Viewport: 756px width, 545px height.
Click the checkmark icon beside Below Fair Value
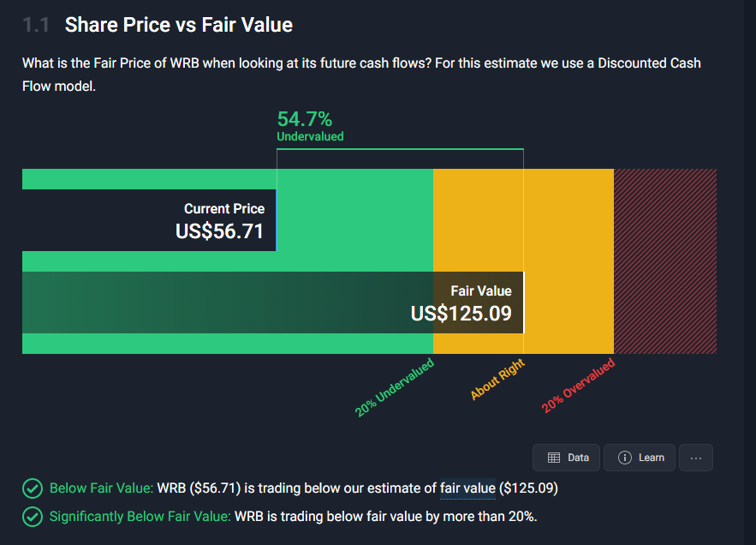coord(33,488)
